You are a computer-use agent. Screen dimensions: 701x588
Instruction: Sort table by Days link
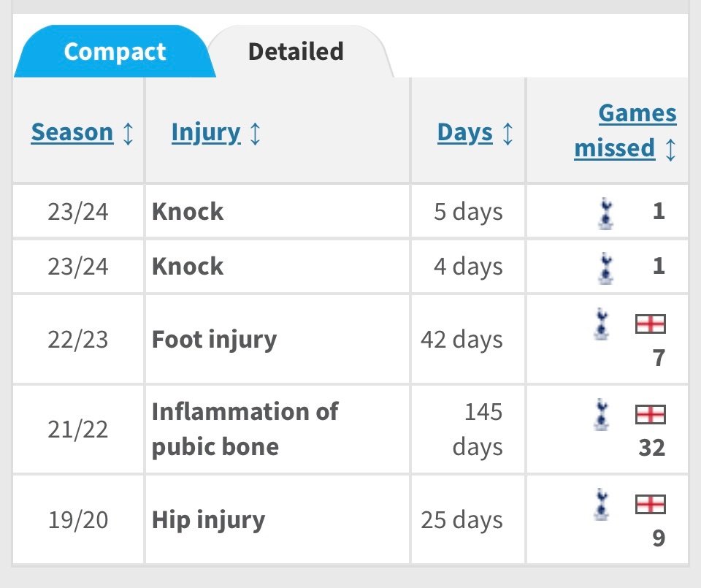tap(465, 133)
